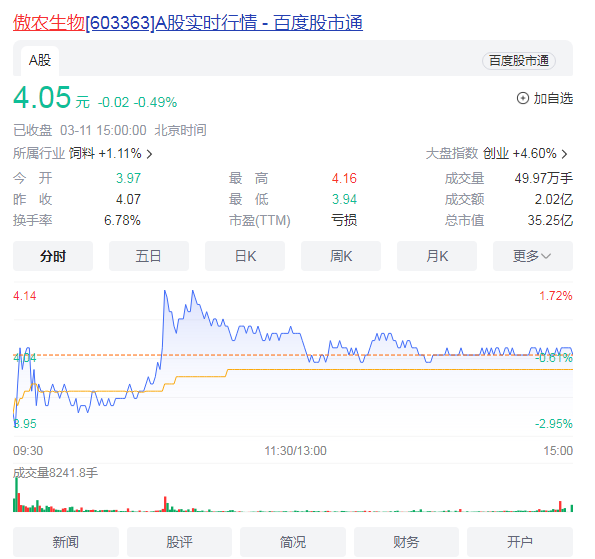Click the chart top price label 4.14
The image size is (595, 559).
(x=25, y=296)
